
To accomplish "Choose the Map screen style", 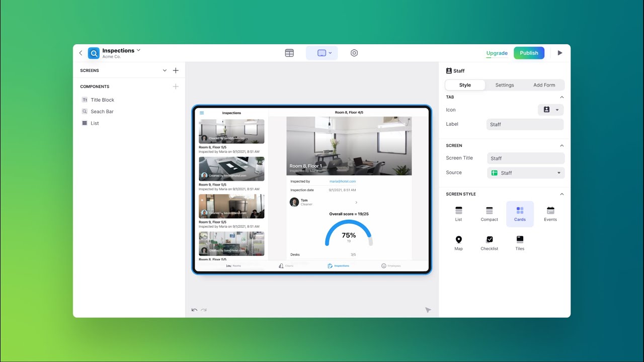I will pyautogui.click(x=458, y=243).
